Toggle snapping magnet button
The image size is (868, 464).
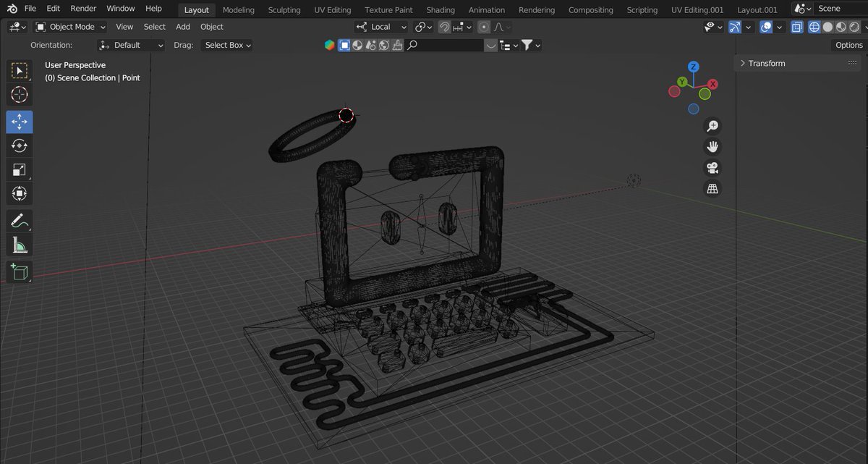click(444, 27)
